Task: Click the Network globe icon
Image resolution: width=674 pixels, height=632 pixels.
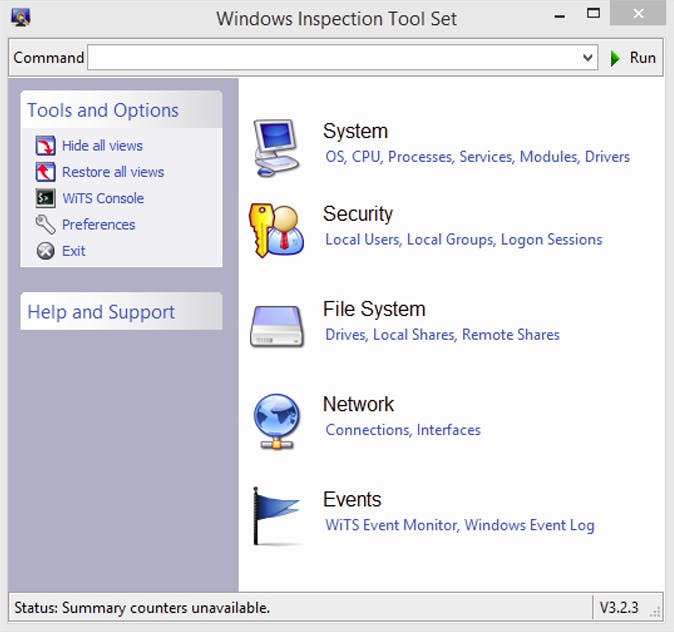Action: (x=277, y=421)
